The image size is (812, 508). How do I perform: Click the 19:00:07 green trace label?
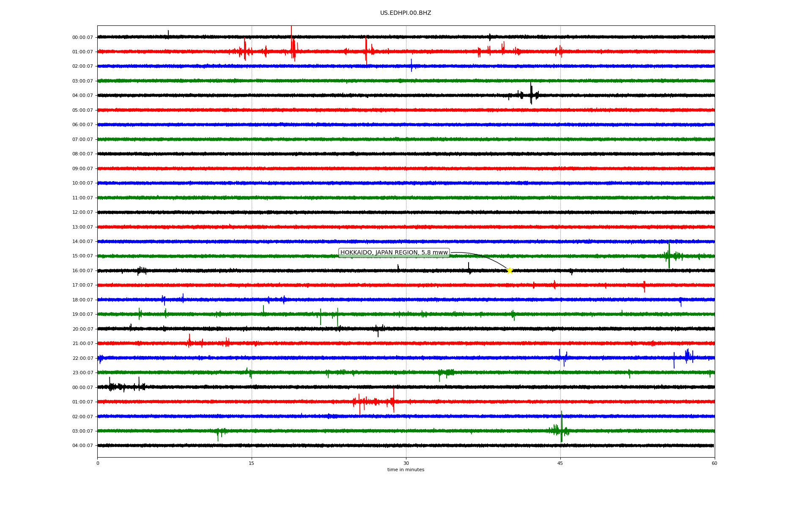[82, 315]
